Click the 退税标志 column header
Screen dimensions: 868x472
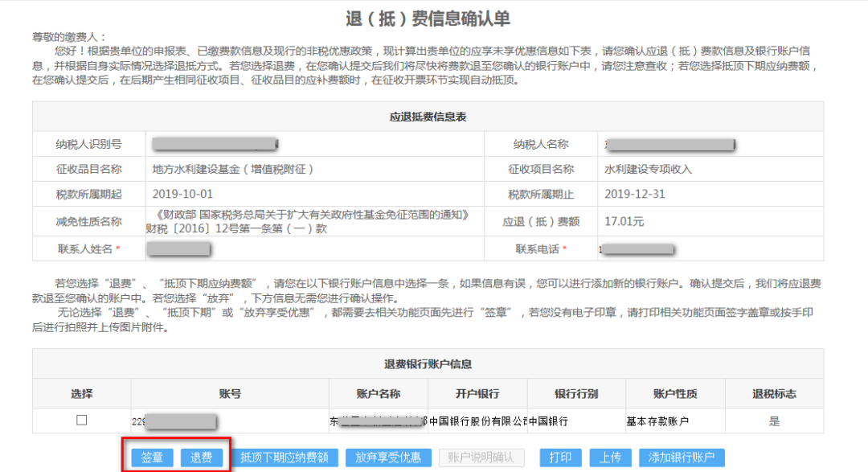coord(774,394)
